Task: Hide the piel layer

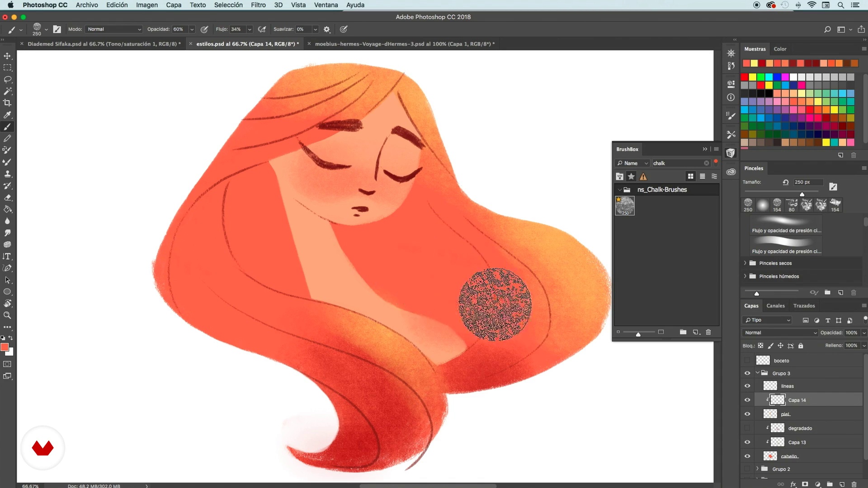Action: (747, 414)
